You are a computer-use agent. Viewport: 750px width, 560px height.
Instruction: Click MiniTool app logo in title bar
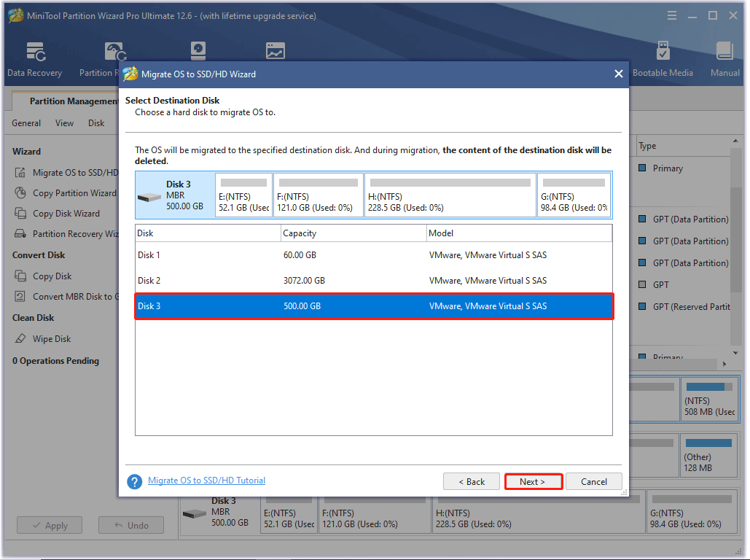[x=16, y=16]
